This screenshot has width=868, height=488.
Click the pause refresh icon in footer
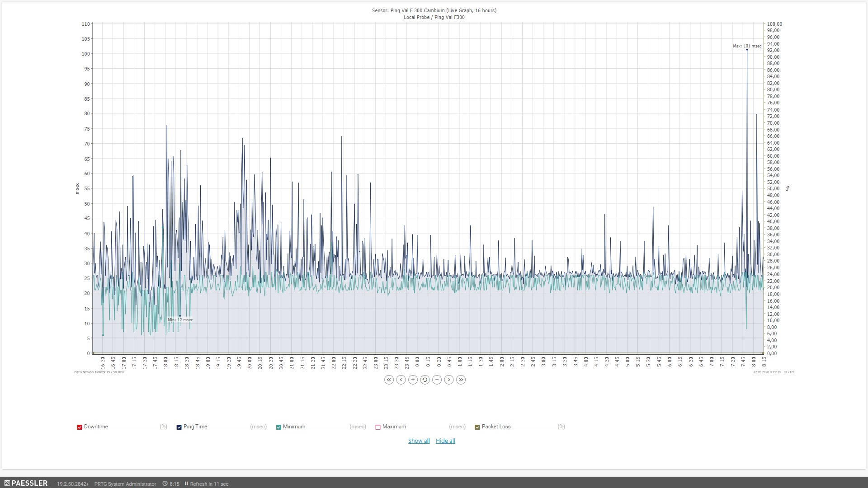(186, 483)
